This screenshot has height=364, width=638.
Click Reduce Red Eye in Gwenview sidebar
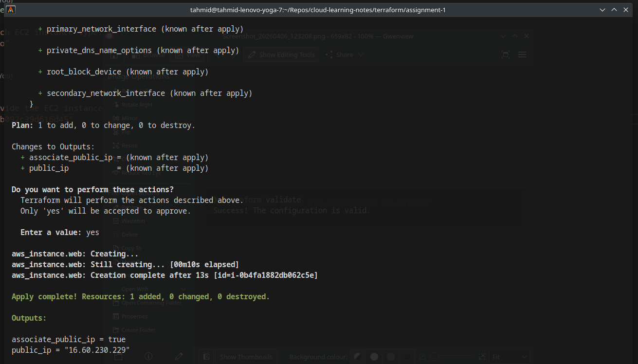(137, 173)
